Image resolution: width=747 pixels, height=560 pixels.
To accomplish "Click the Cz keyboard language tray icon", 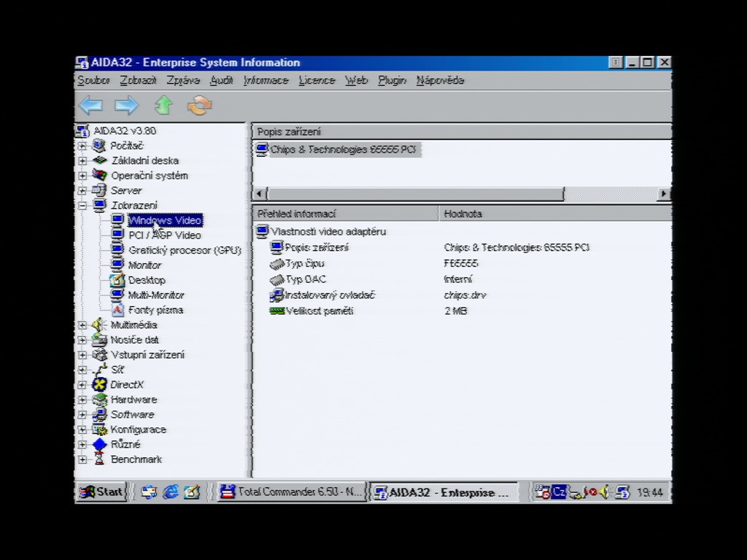I will [x=559, y=491].
